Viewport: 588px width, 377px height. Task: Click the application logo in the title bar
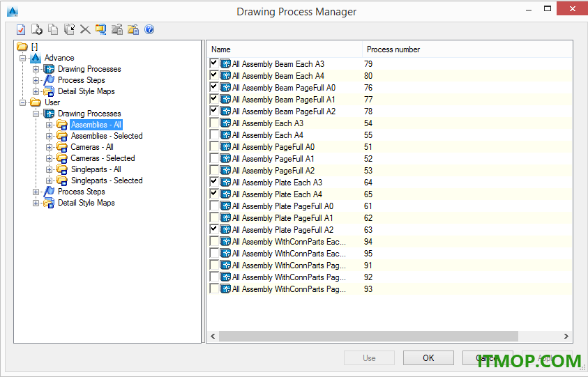(x=13, y=12)
